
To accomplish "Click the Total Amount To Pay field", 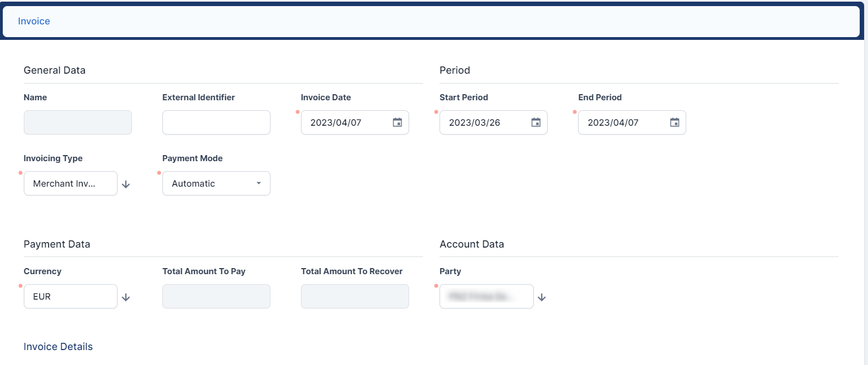I will 216,296.
